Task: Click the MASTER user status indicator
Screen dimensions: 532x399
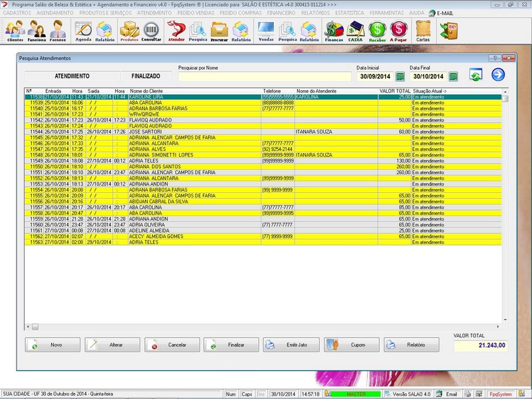Action: pos(356,394)
